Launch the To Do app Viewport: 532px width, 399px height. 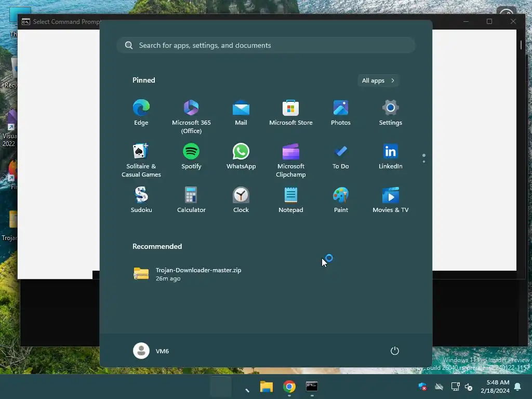(x=341, y=156)
